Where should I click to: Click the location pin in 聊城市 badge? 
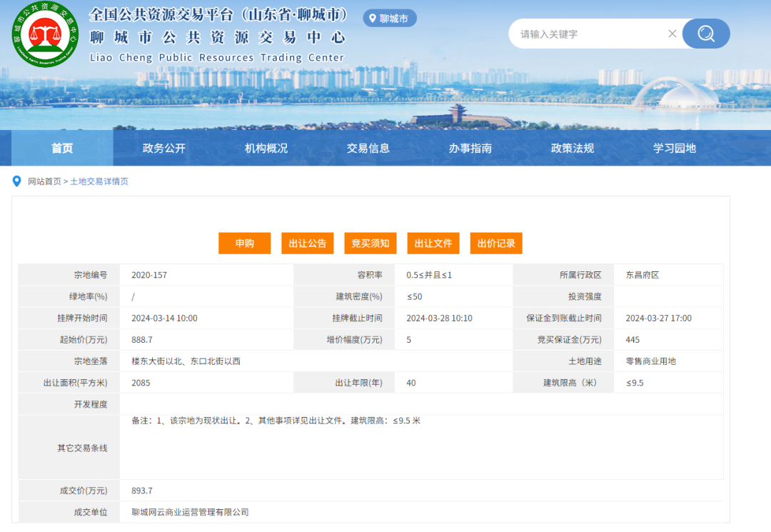[373, 18]
